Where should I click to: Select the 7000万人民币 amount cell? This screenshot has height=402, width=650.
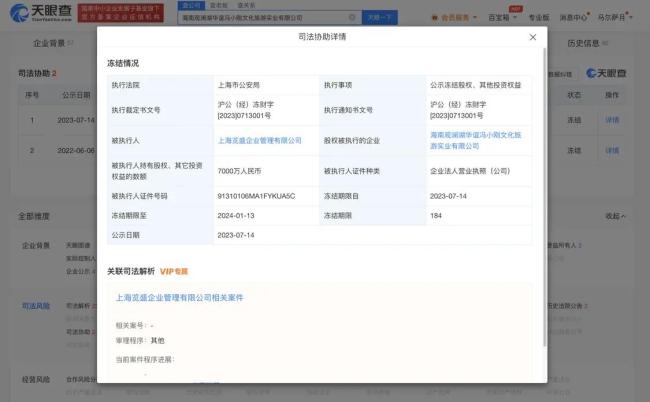tap(239, 171)
